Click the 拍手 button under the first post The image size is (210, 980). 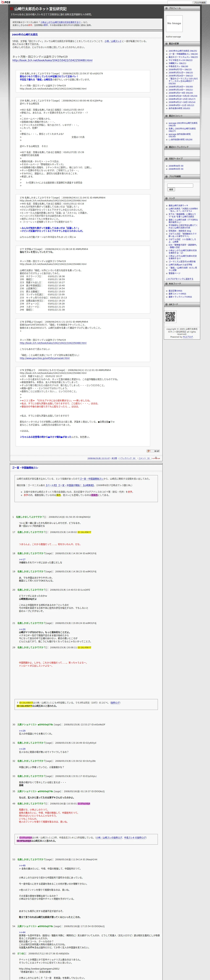point(153,451)
